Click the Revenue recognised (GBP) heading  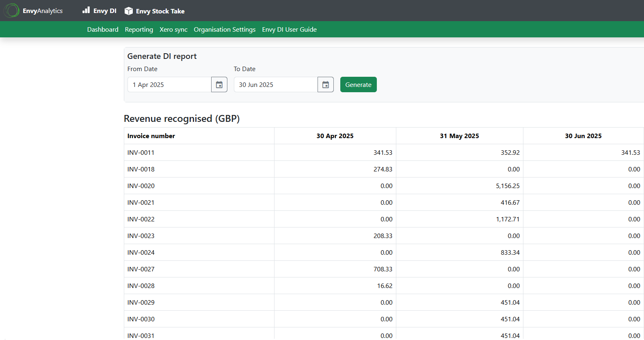[182, 119]
